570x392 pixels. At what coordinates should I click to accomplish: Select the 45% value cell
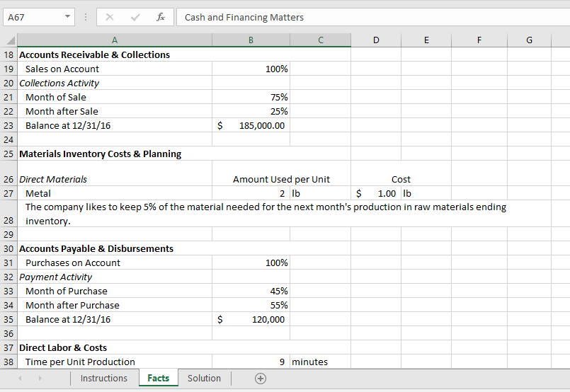click(x=251, y=291)
